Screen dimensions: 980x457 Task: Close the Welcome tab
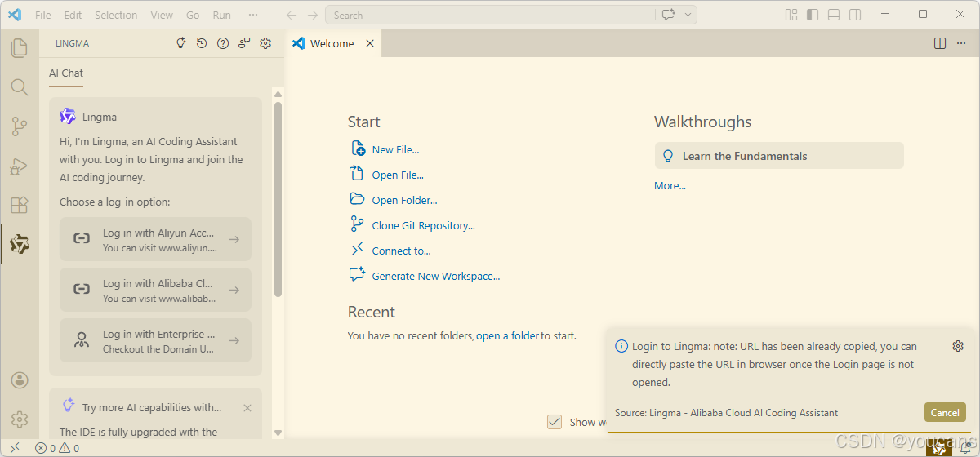[370, 43]
